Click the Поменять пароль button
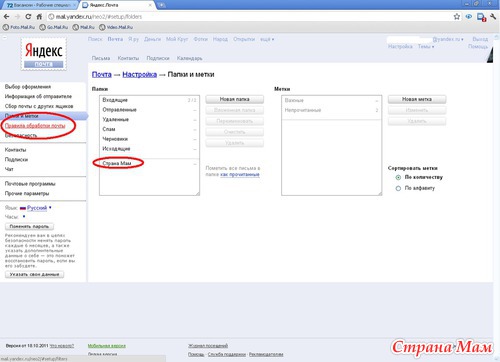The image size is (500, 362). click(x=29, y=226)
